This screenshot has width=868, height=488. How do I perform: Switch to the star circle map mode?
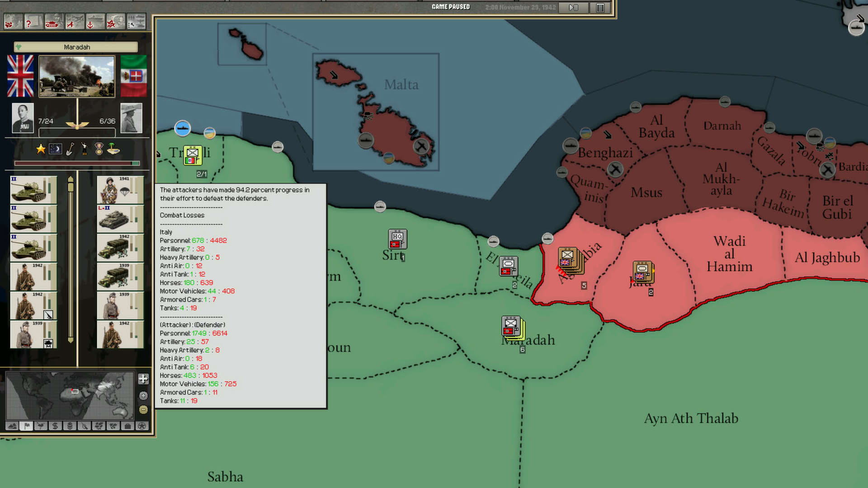click(x=142, y=426)
